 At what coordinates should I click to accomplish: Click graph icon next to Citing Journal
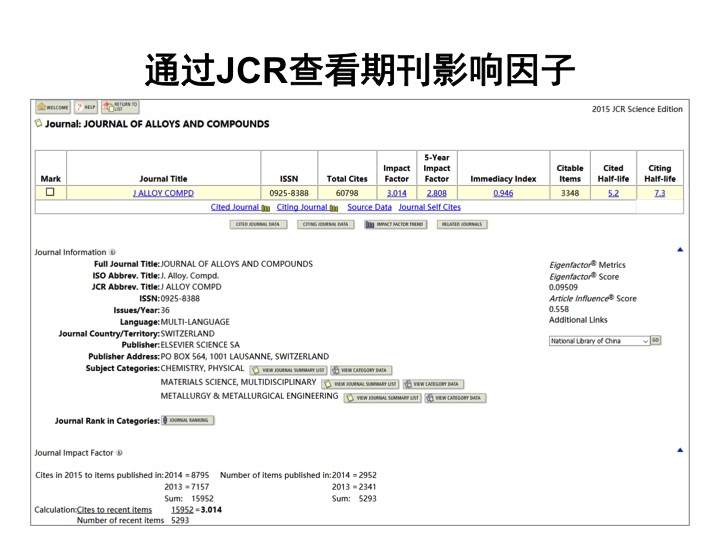334,208
